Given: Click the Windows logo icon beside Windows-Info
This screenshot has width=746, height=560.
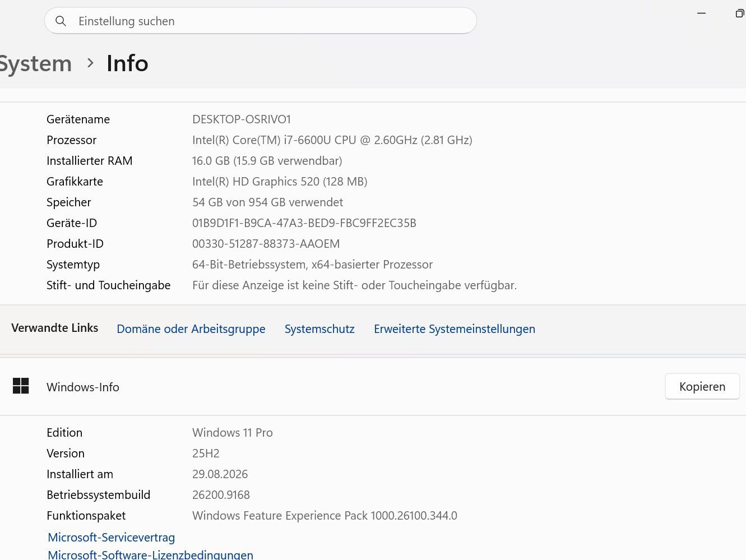Looking at the screenshot, I should tap(21, 386).
